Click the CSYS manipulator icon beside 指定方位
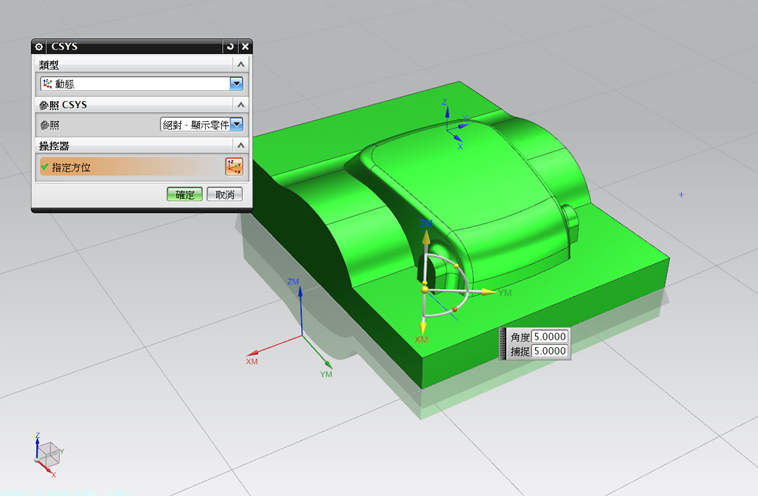The width and height of the screenshot is (758, 496). [x=235, y=167]
